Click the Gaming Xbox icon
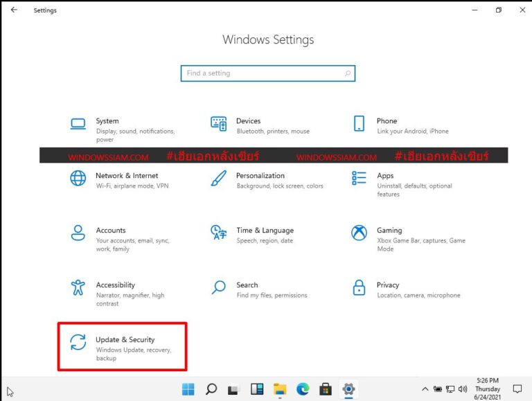The width and height of the screenshot is (532, 401). click(x=359, y=233)
